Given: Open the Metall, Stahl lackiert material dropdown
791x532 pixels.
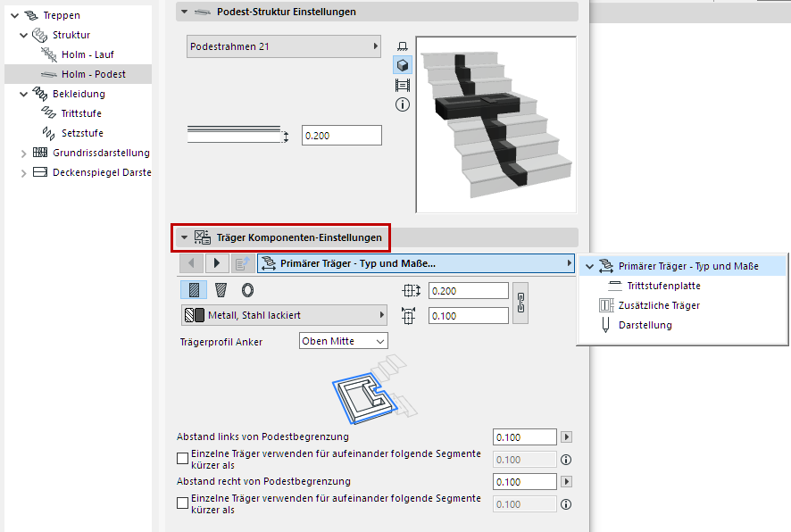Looking at the screenshot, I should click(x=284, y=315).
